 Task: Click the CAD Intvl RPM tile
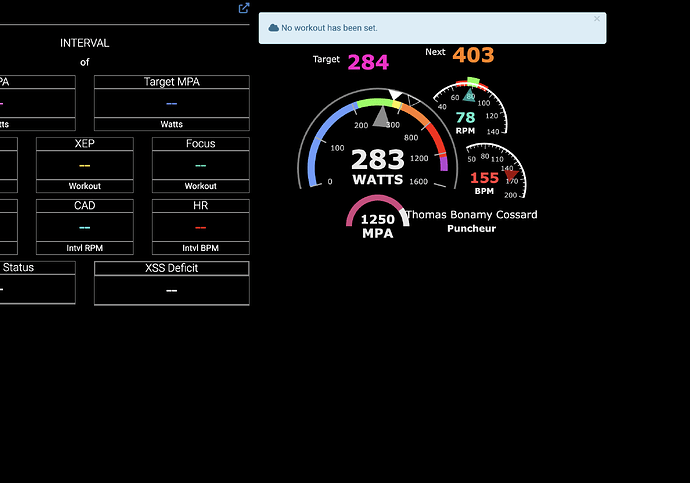(85, 226)
